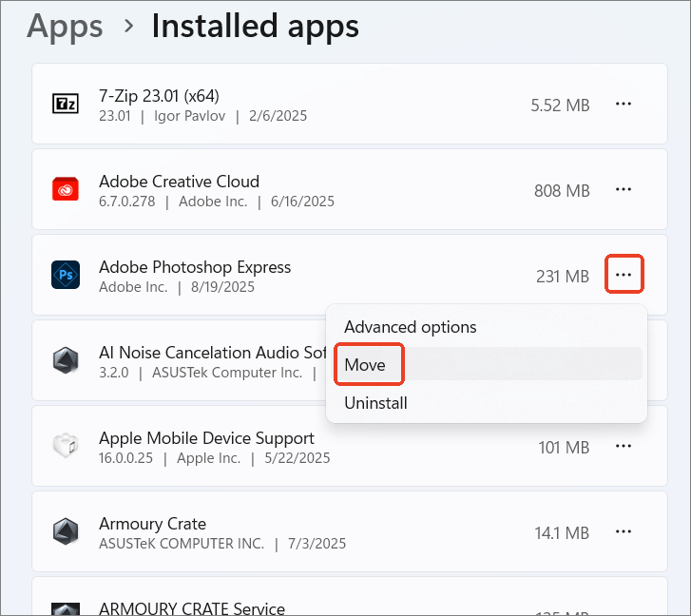Select the 7-Zip 23.01 (x64) entry name
Viewport: 691px width, 616px height.
pyautogui.click(x=160, y=96)
